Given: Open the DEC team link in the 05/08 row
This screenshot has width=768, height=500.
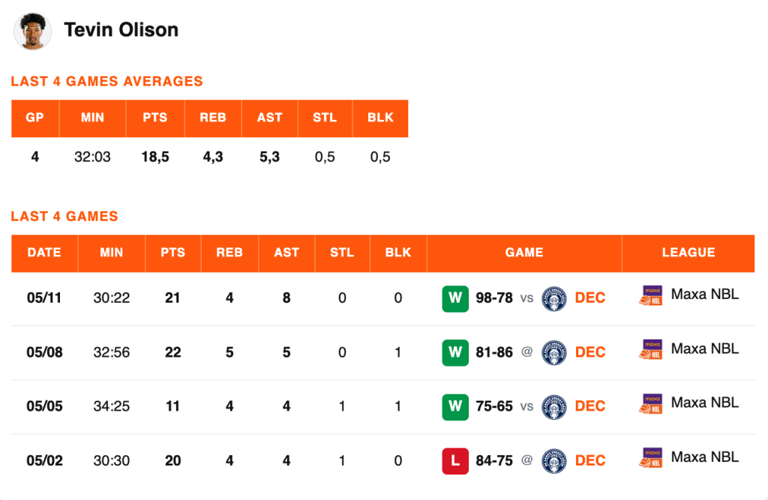Looking at the screenshot, I should (x=590, y=352).
